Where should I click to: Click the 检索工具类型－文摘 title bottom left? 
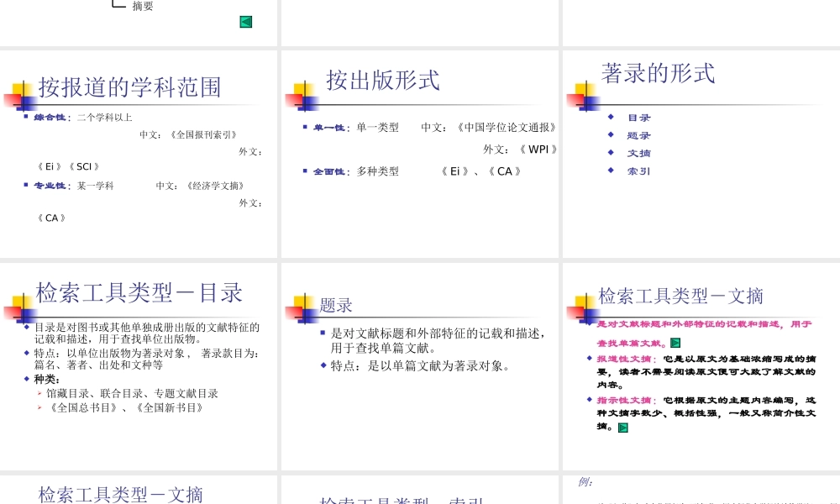120,494
